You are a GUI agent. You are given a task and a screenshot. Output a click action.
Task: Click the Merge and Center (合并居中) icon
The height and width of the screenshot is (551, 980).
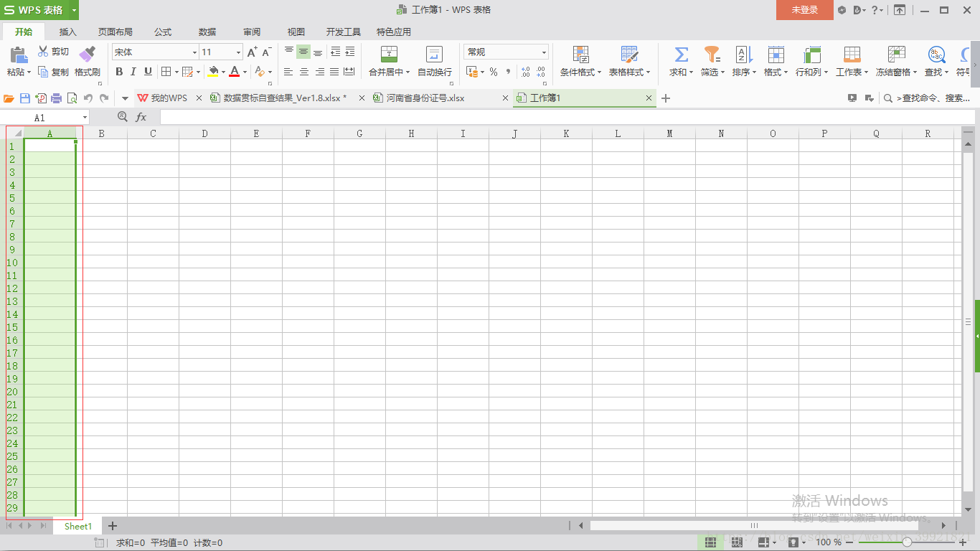(x=389, y=55)
